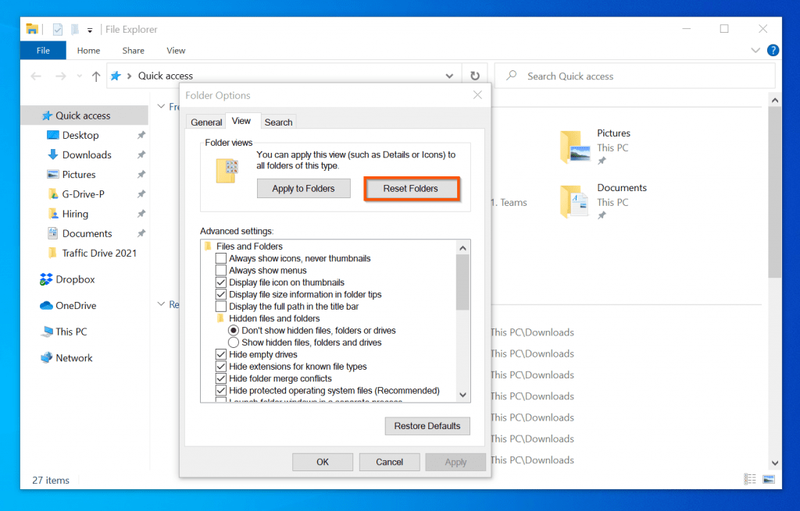Click the Advanced settings scrollbar thumb
This screenshot has height=511, width=800.
pos(462,282)
